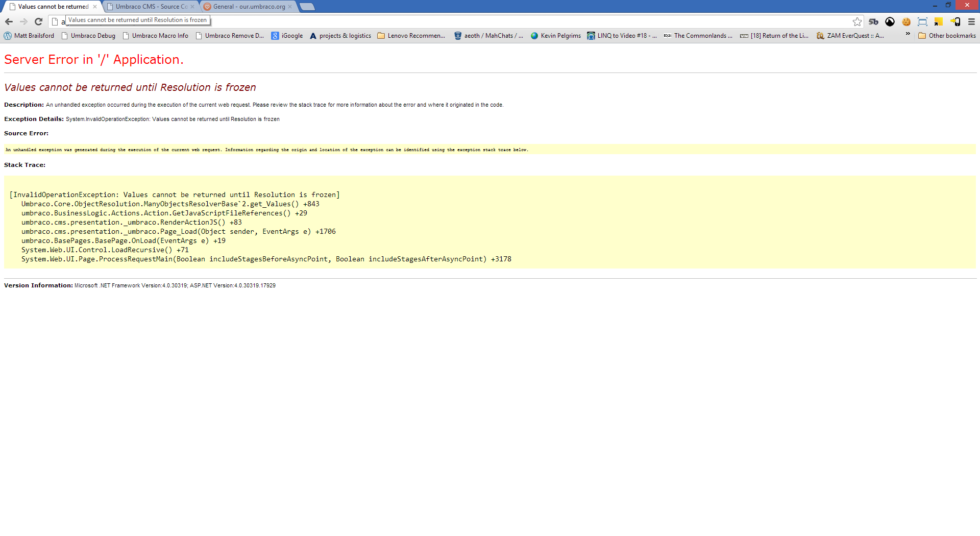Image resolution: width=980 pixels, height=536 pixels.
Task: Open the 5b extension icon
Action: pyautogui.click(x=873, y=21)
